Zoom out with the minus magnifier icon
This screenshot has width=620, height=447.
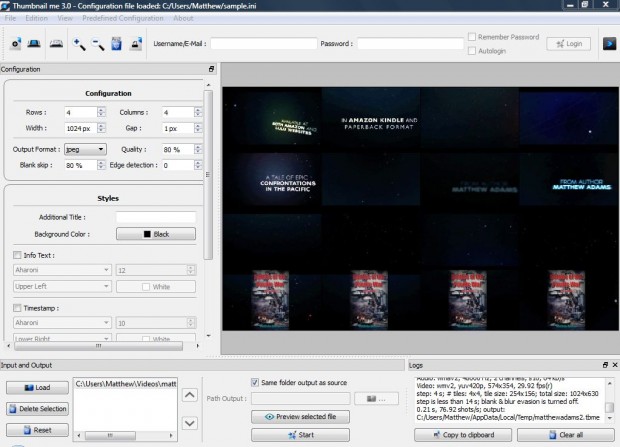[x=98, y=44]
